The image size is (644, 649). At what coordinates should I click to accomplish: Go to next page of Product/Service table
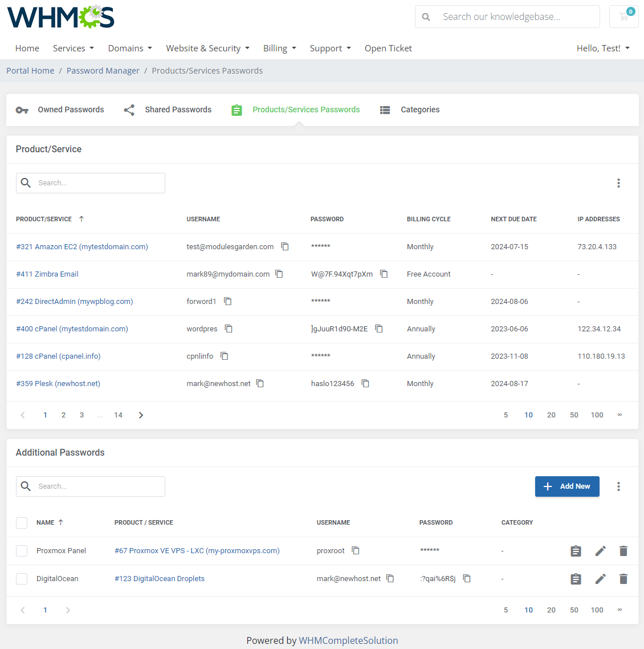(141, 415)
